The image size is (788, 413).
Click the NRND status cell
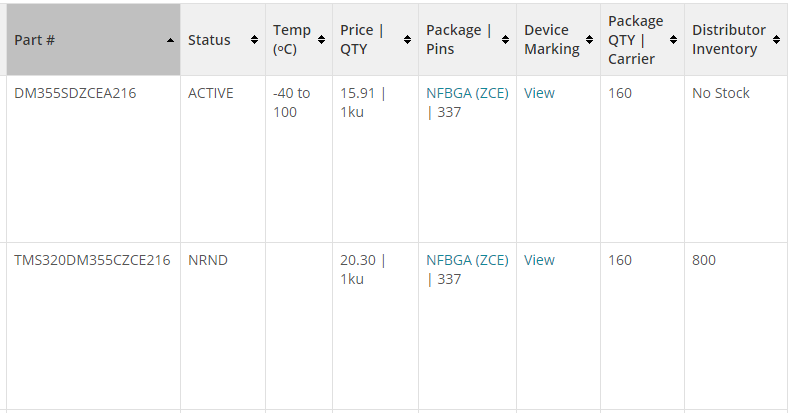pyautogui.click(x=208, y=260)
